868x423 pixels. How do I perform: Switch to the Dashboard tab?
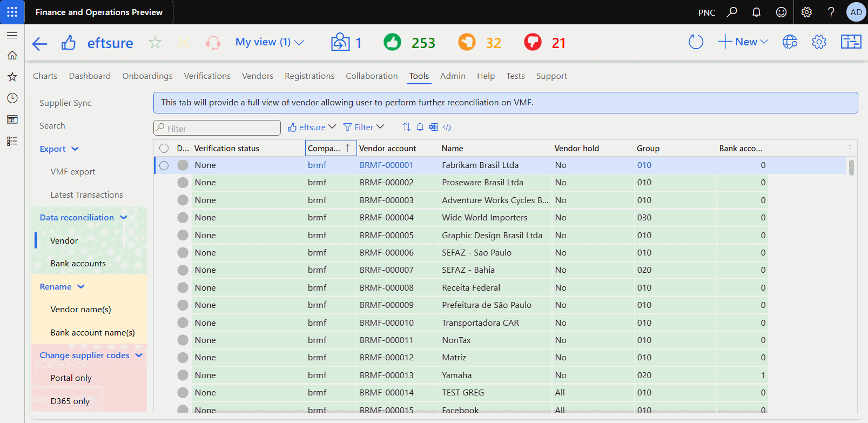90,76
